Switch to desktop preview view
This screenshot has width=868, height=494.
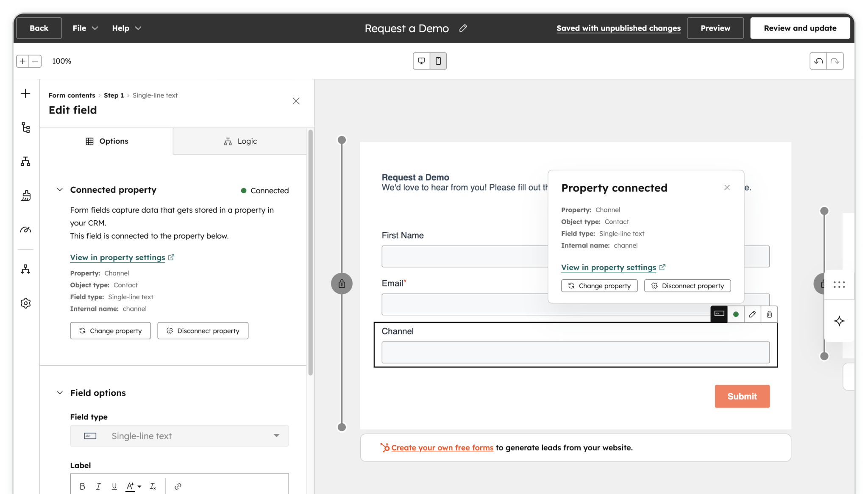click(421, 61)
